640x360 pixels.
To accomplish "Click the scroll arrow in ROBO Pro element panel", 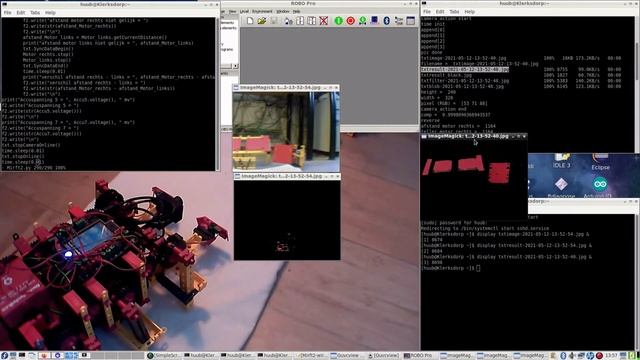I will pyautogui.click(x=235, y=66).
